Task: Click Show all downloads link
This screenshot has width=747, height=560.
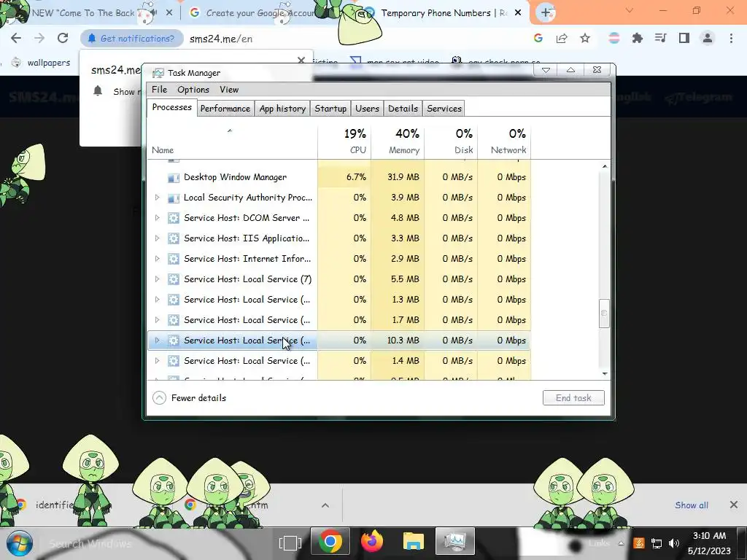Action: [692, 505]
